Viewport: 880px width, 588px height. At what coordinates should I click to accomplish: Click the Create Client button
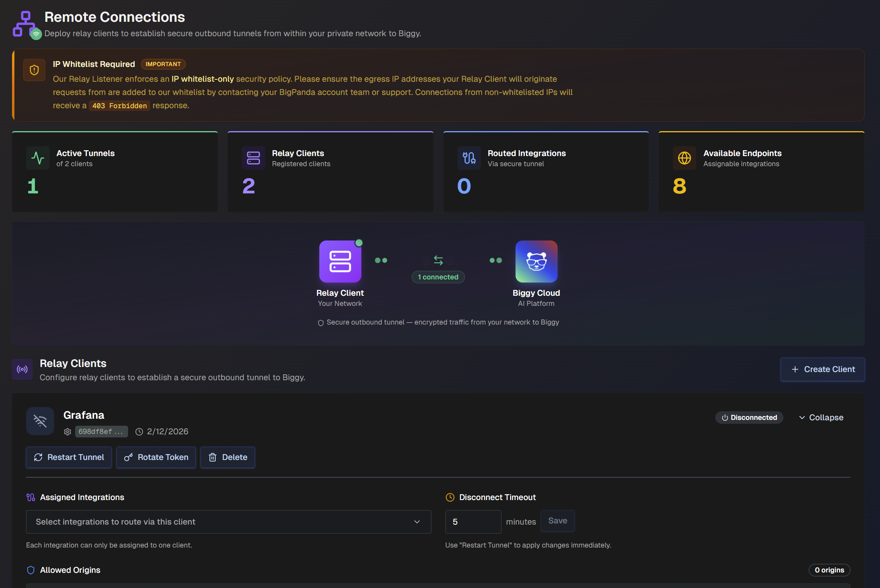822,369
